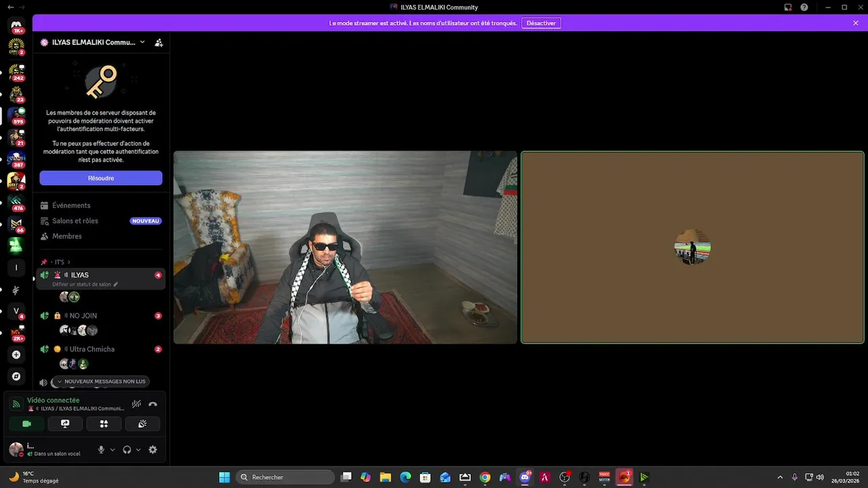Deafen audio with headphones icon
The height and width of the screenshot is (488, 868).
point(127,449)
